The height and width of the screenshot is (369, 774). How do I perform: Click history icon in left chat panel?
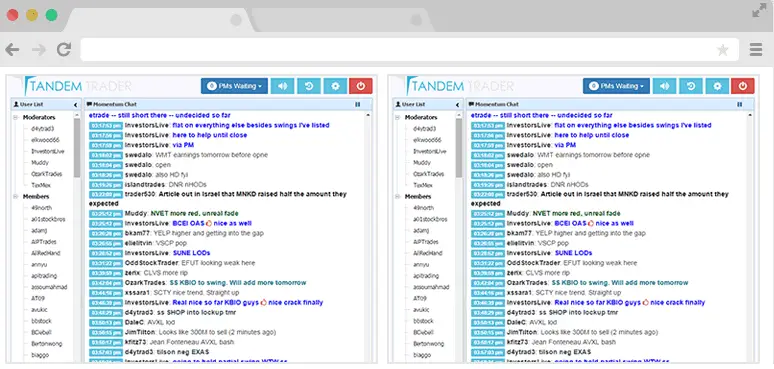tap(309, 86)
